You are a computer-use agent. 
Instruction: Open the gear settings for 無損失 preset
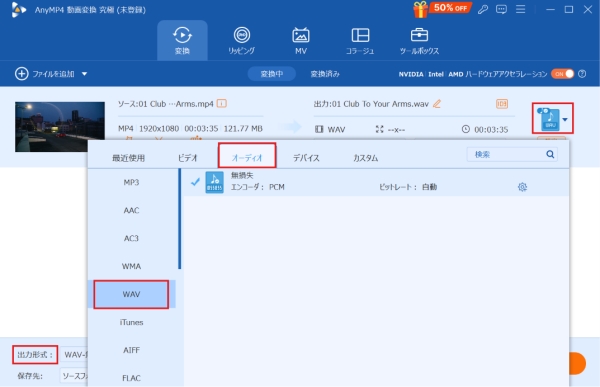(x=522, y=187)
